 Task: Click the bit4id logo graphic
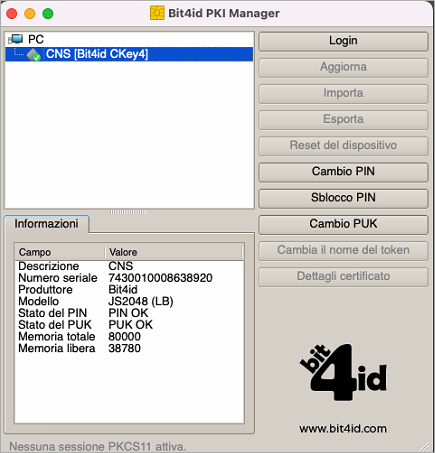(x=343, y=372)
